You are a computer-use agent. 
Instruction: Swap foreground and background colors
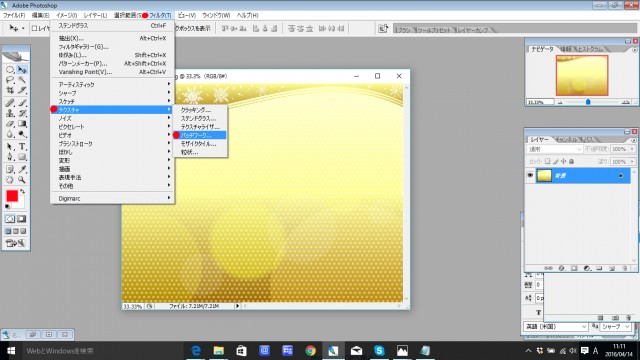pos(22,191)
